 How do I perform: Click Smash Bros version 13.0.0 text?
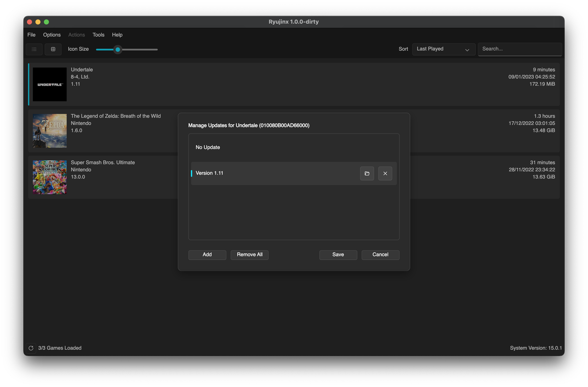(x=78, y=177)
